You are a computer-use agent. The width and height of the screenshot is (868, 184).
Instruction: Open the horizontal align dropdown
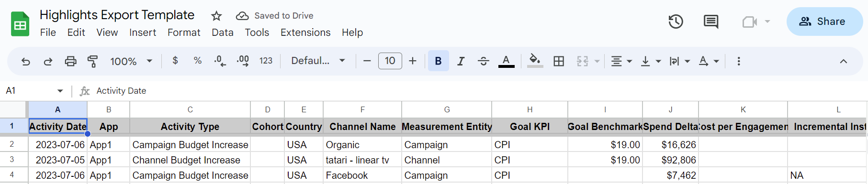coord(621,61)
